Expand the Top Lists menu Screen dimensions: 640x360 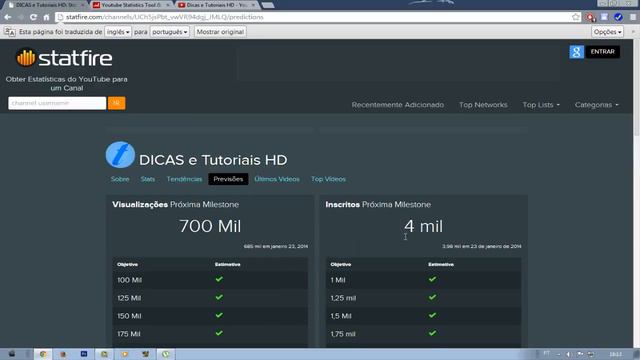(541, 105)
